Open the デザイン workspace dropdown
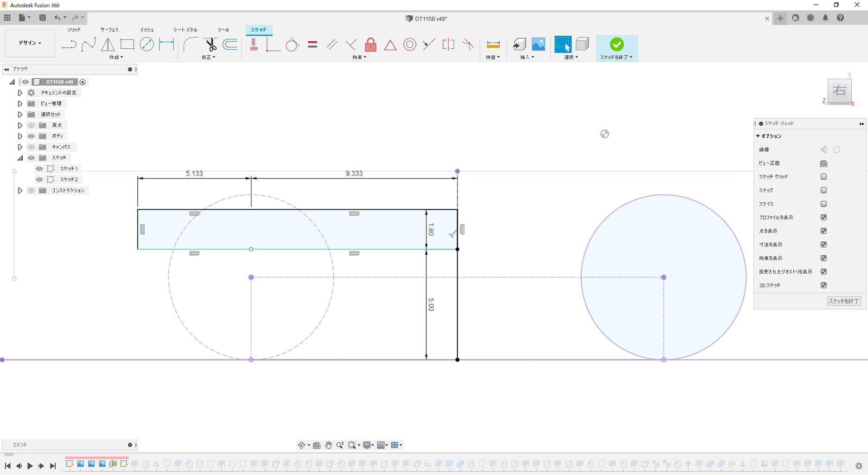This screenshot has width=868, height=475. coord(30,43)
